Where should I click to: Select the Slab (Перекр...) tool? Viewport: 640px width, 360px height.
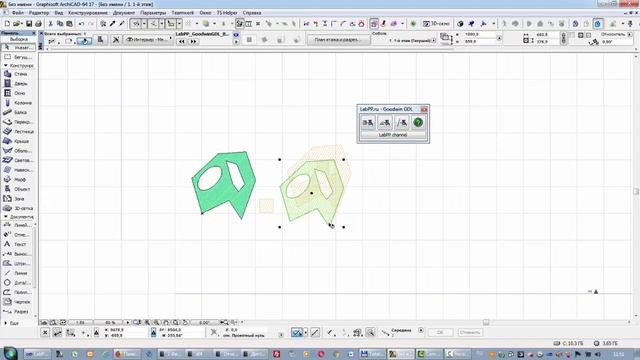point(18,122)
